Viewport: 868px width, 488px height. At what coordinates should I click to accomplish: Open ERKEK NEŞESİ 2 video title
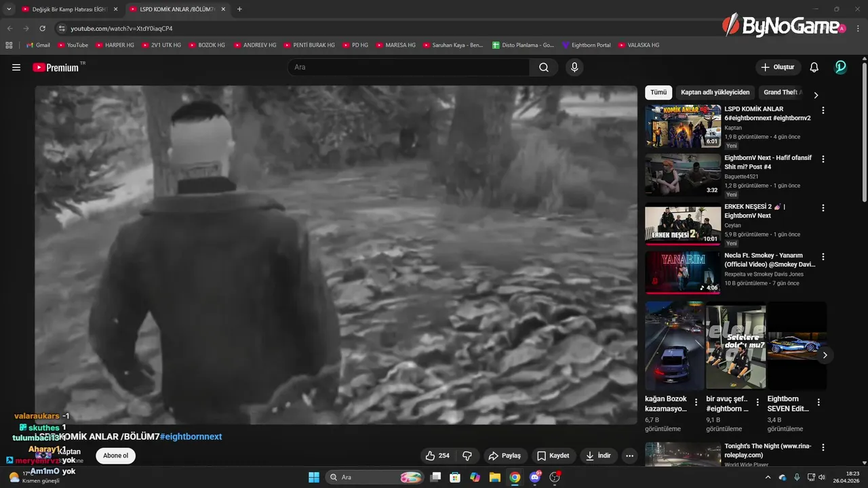coord(755,211)
